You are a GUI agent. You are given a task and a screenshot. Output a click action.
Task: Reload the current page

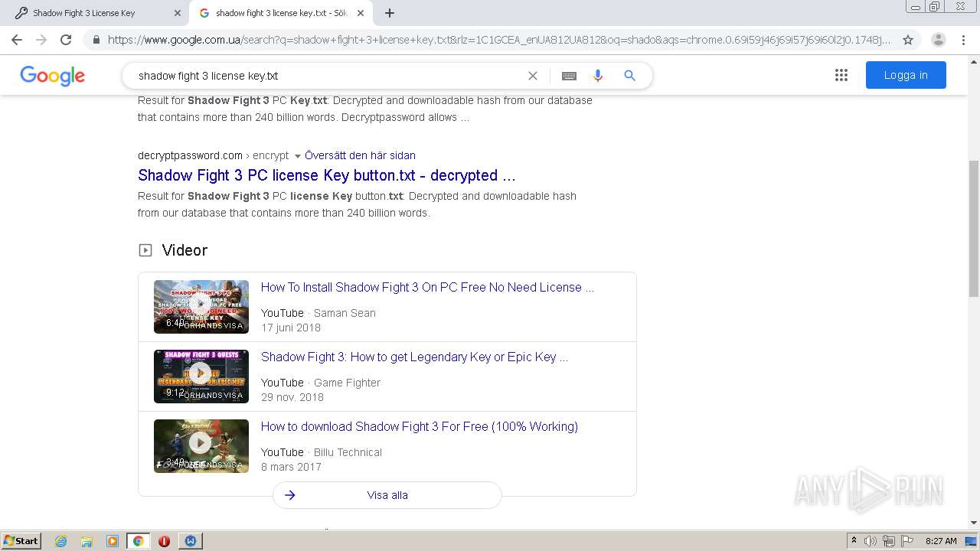pos(66,40)
